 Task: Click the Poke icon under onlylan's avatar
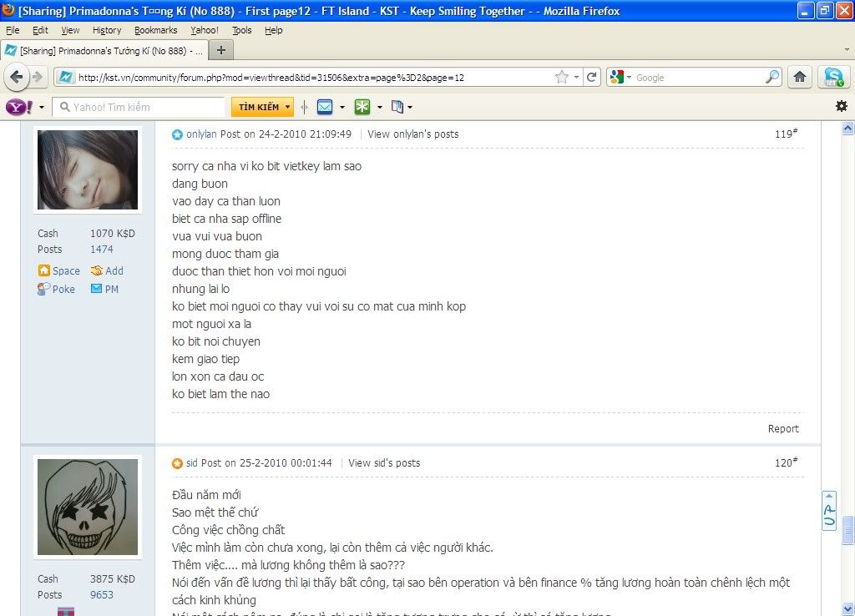pyautogui.click(x=43, y=289)
